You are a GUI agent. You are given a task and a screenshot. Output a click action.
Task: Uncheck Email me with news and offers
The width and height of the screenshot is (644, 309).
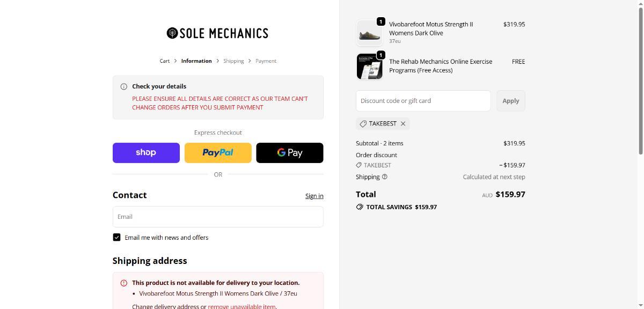pos(116,238)
